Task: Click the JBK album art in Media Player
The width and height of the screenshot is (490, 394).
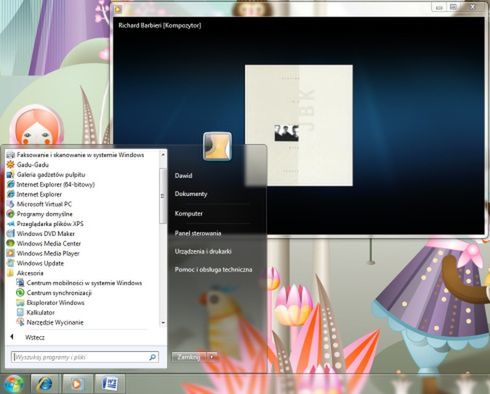Action: [x=299, y=125]
